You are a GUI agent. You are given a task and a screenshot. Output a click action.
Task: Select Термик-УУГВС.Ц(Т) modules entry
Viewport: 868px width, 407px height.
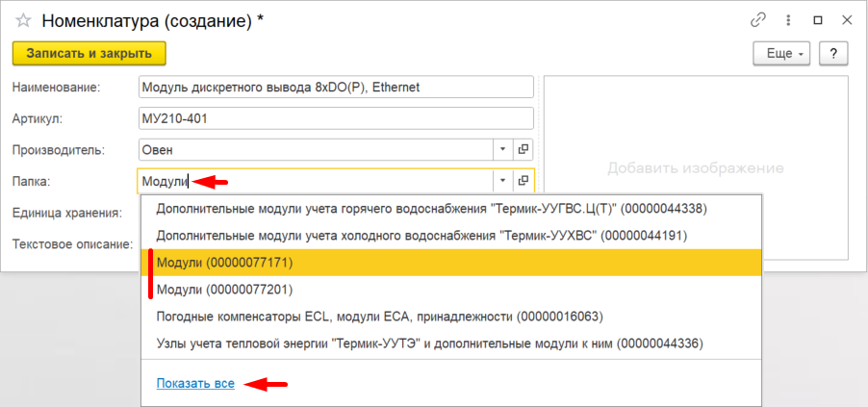click(451, 209)
